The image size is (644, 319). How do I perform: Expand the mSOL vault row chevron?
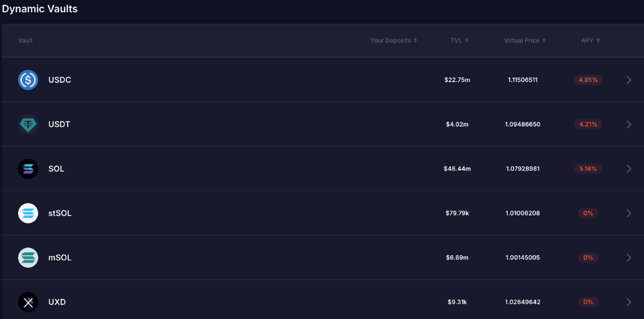[x=629, y=258]
